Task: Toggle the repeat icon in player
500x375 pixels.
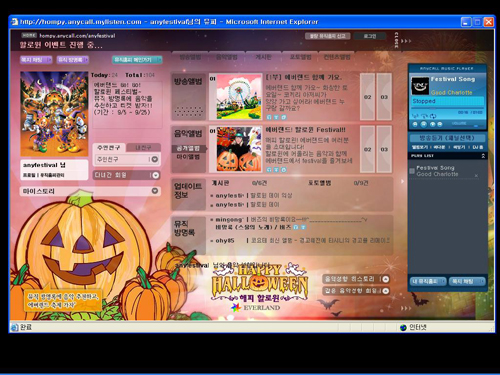Action: 433,116
